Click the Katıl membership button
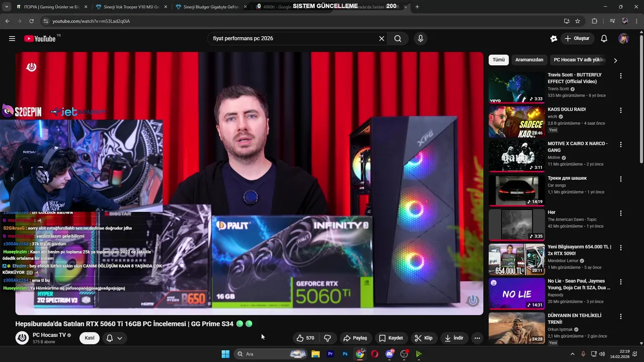The width and height of the screenshot is (644, 362). tap(90, 338)
